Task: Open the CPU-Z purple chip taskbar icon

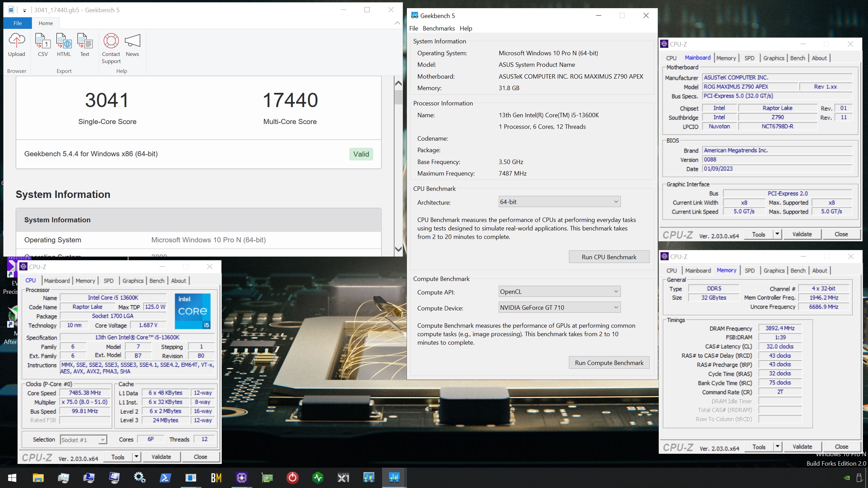Action: coord(241,478)
